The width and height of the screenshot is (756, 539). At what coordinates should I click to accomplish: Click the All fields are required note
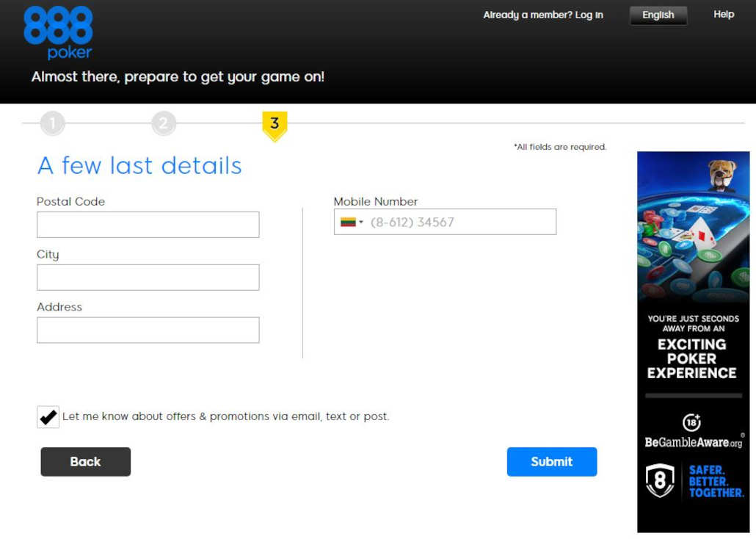pyautogui.click(x=560, y=147)
